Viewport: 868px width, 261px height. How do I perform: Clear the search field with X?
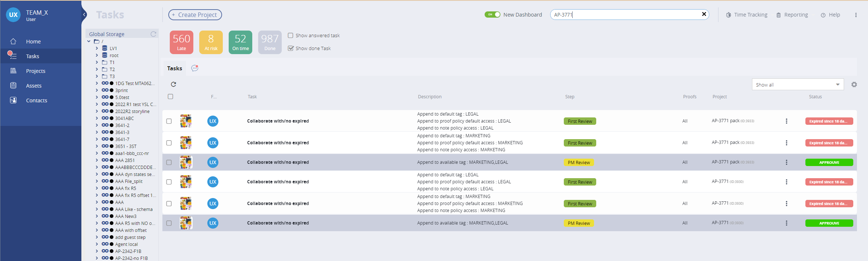[x=704, y=14]
